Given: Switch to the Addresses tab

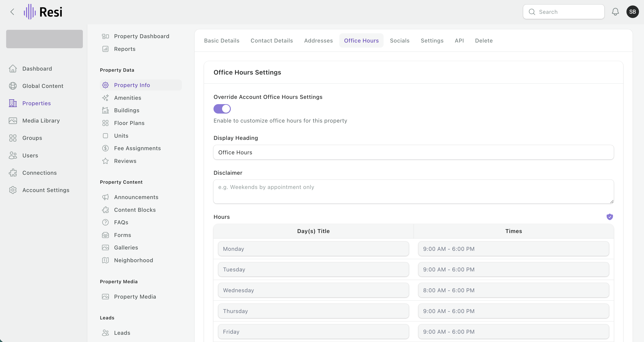Looking at the screenshot, I should (x=318, y=41).
